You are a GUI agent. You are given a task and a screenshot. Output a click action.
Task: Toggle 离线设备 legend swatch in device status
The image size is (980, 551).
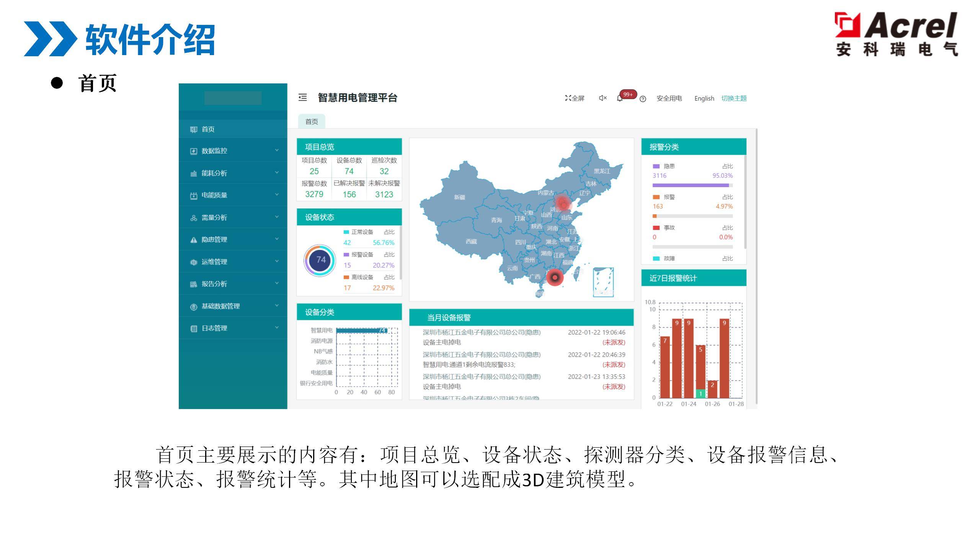pos(346,277)
